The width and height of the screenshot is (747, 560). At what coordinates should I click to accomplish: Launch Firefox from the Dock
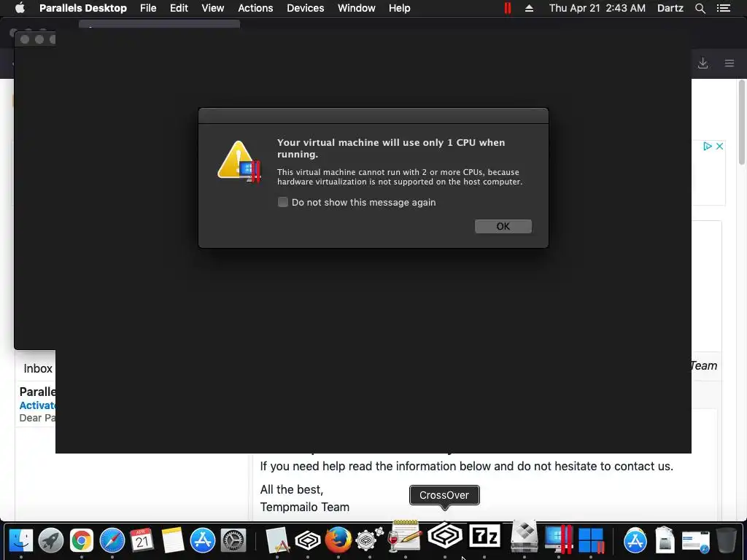338,540
